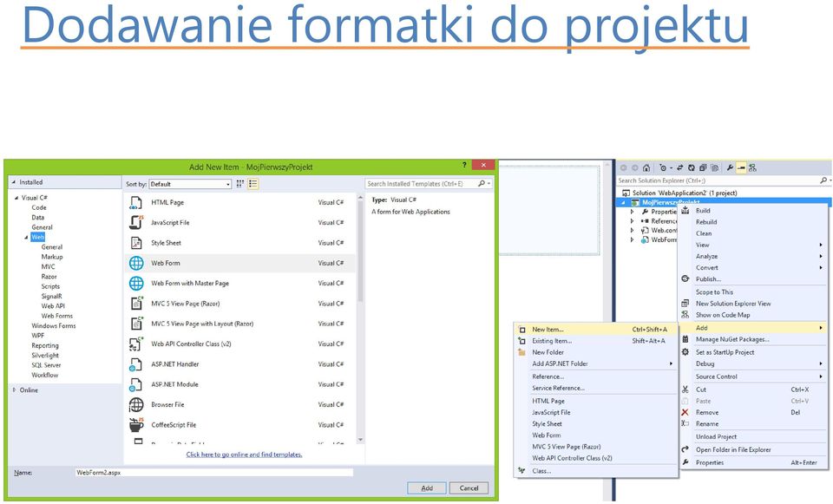
Task: Select Class... in Add submenu
Action: [595, 470]
